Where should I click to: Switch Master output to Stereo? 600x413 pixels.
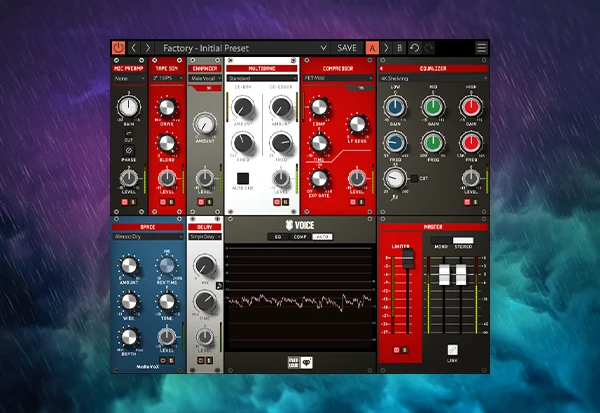(x=463, y=240)
